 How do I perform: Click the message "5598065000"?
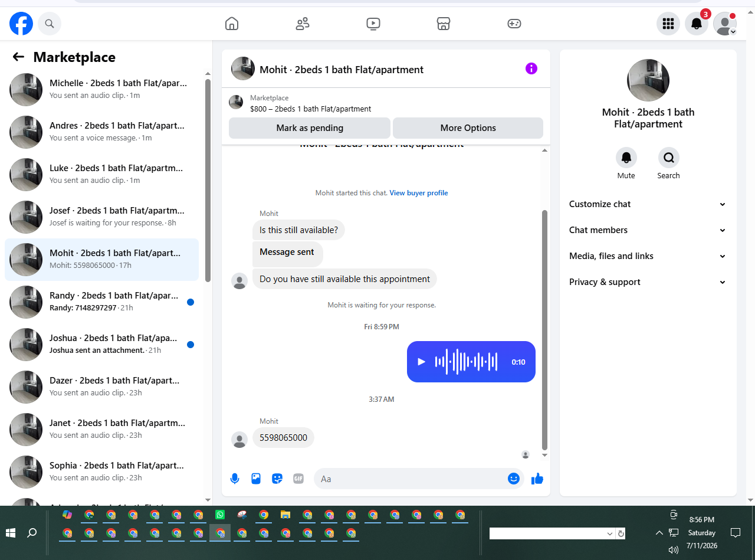(284, 438)
